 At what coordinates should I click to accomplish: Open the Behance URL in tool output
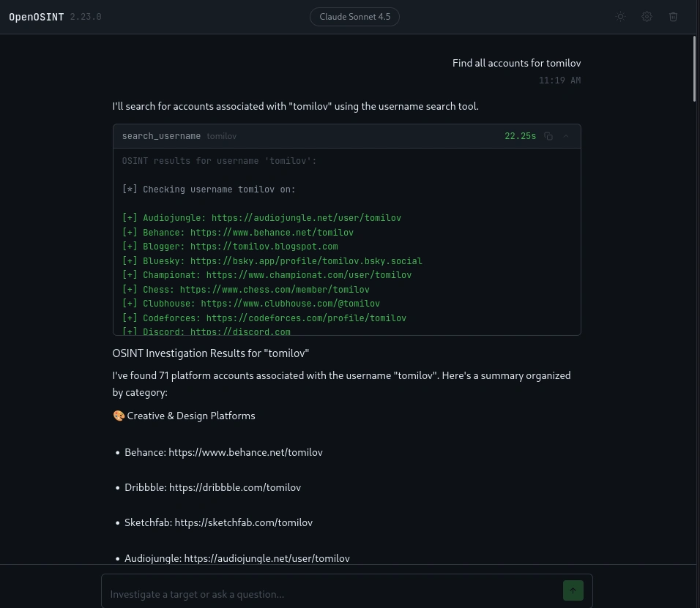272,233
